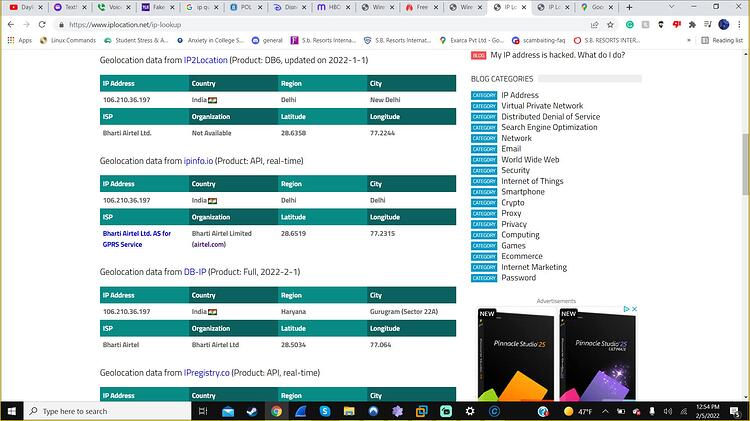This screenshot has width=750, height=421.
Task: Switch to the YouTube tab
Action: coord(26,7)
